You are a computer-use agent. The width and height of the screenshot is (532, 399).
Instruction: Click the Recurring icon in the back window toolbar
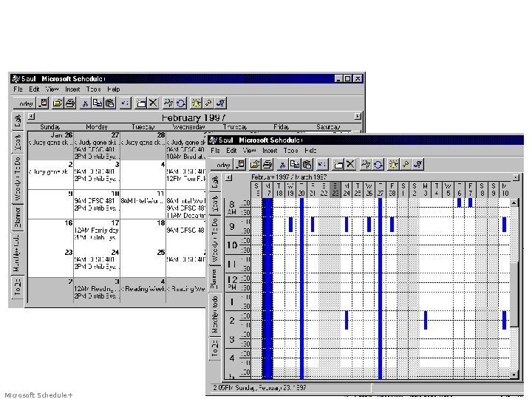180,103
